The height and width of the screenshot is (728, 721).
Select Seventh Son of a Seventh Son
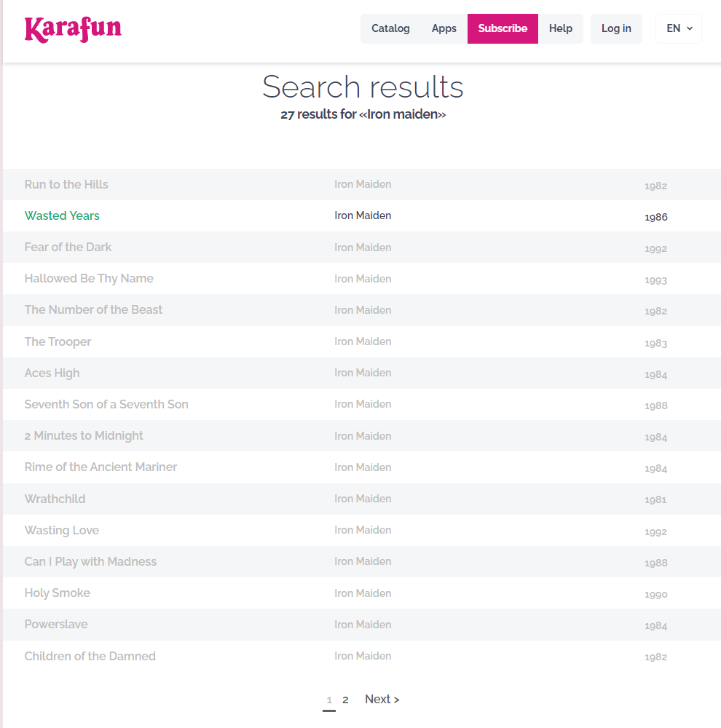(106, 404)
